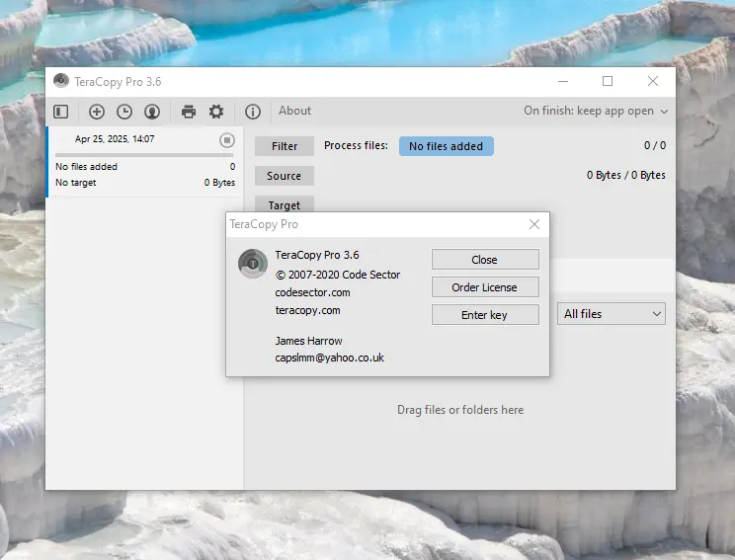Select the Target tab
Viewport: 735px width, 560px height.
coord(285,204)
